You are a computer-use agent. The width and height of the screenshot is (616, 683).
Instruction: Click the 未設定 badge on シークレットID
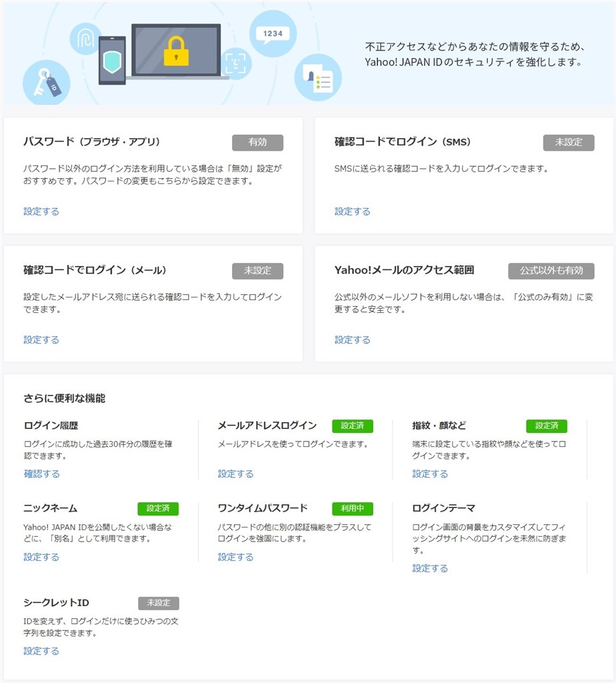(159, 603)
